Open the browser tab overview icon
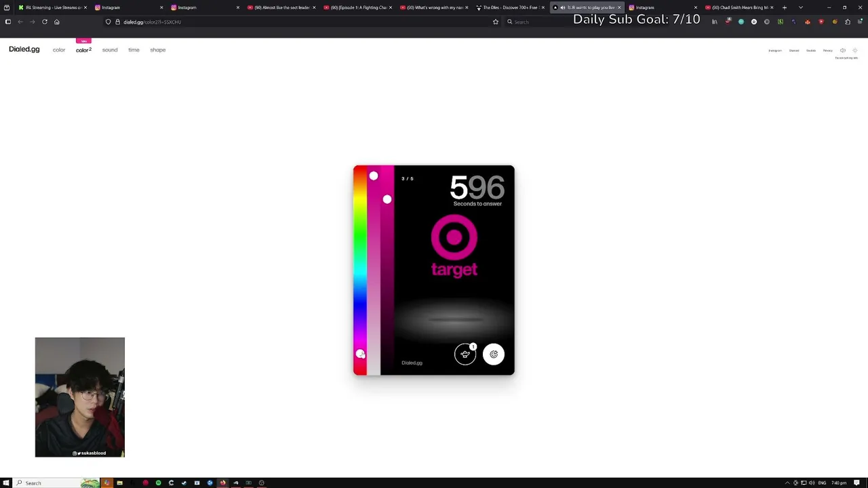Image resolution: width=868 pixels, height=488 pixels. (x=6, y=7)
